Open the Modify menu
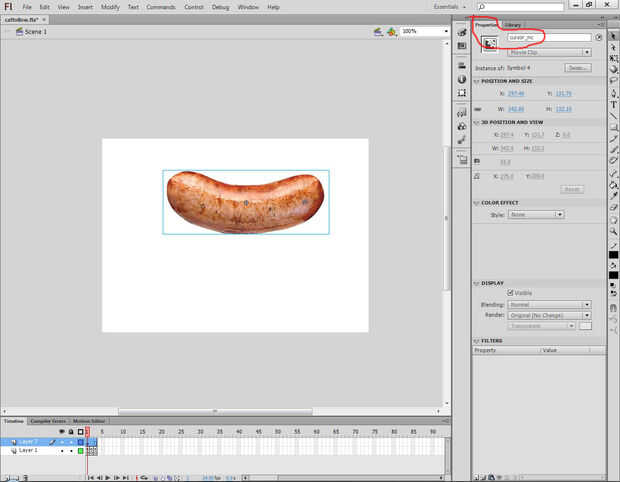620x482 pixels. pos(110,7)
